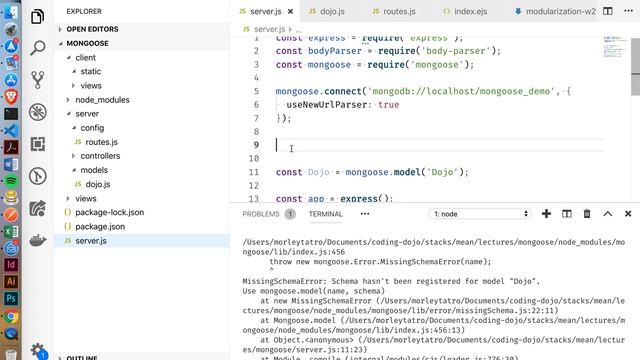Image resolution: width=640 pixels, height=360 pixels.
Task: Split the editor to the right
Action: [608, 11]
